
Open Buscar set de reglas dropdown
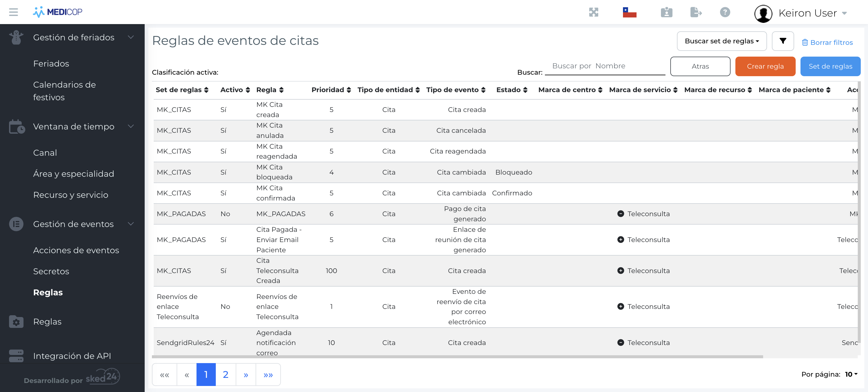pyautogui.click(x=722, y=41)
